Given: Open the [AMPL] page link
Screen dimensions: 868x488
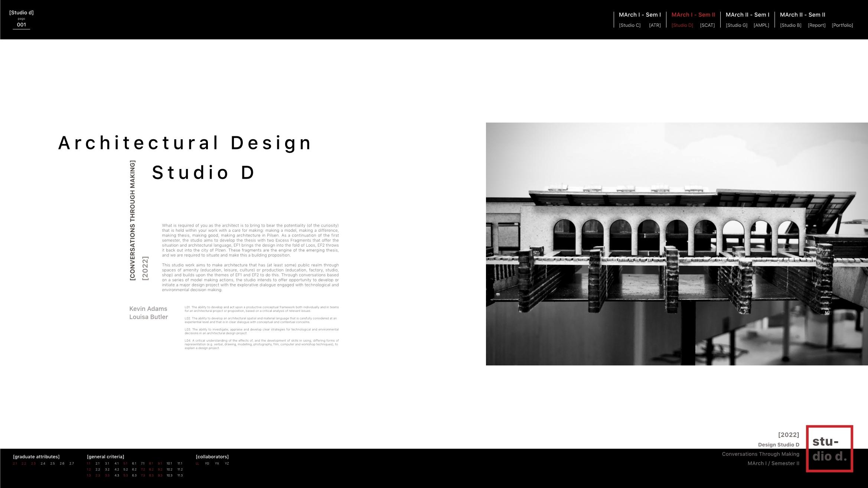Looking at the screenshot, I should click(x=761, y=25).
